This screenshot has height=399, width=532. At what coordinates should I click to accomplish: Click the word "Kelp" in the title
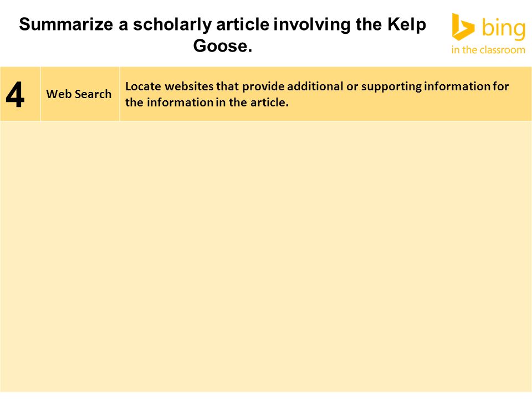(407, 25)
